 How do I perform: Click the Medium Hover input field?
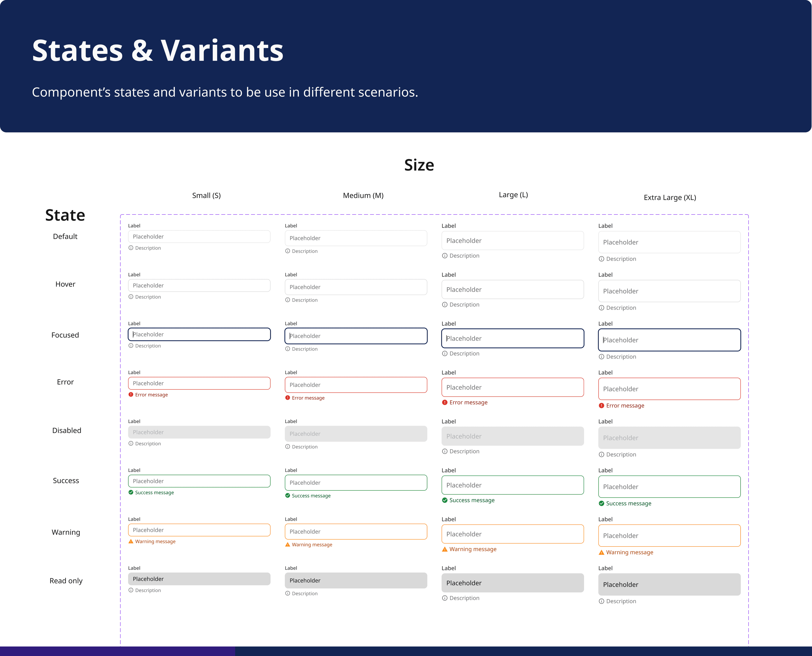coord(356,287)
